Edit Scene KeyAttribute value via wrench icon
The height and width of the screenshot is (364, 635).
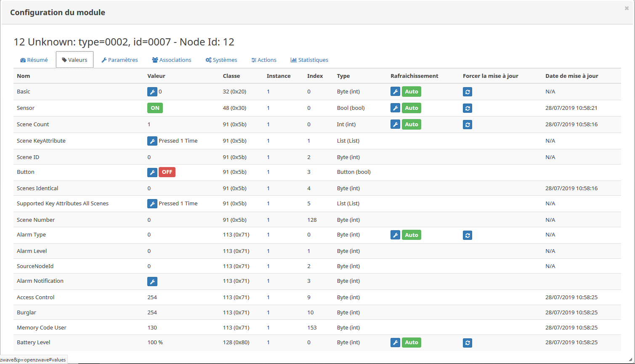point(152,141)
